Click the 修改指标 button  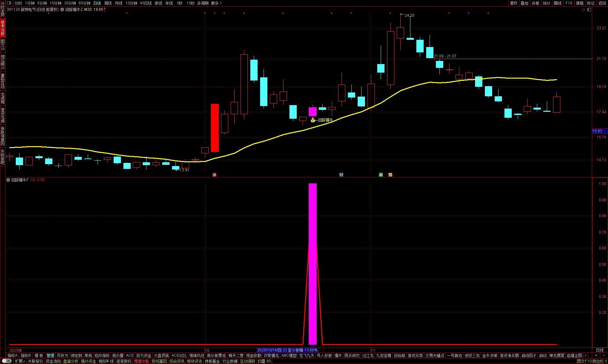102,355
